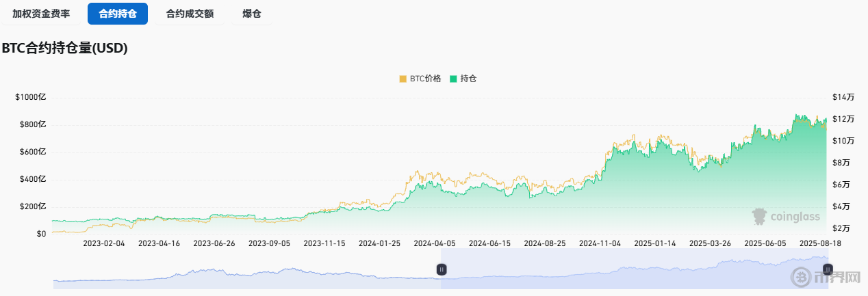Click the unselected left area of the navigator
The width and height of the screenshot is (868, 296).
tap(246, 273)
